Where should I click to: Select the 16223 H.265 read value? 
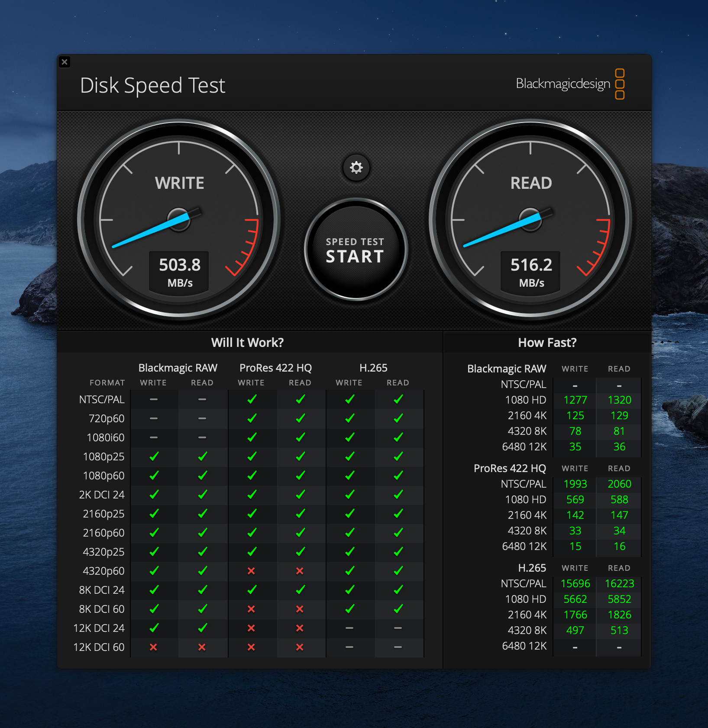(619, 583)
